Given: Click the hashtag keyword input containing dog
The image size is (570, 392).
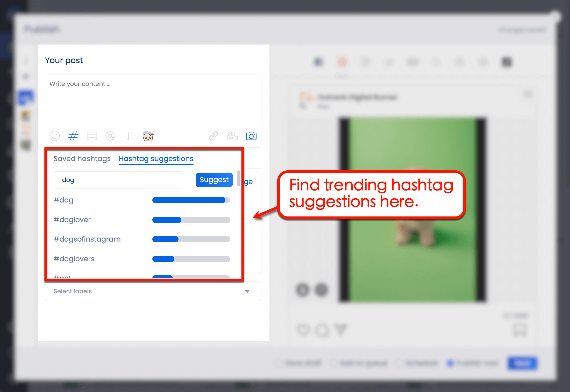Looking at the screenshot, I should (118, 179).
